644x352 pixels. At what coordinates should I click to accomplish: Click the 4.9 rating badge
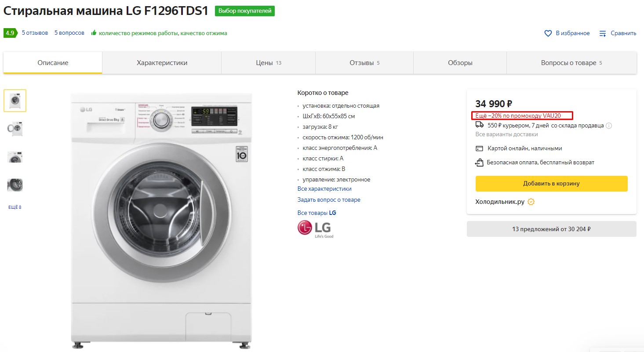tap(10, 33)
